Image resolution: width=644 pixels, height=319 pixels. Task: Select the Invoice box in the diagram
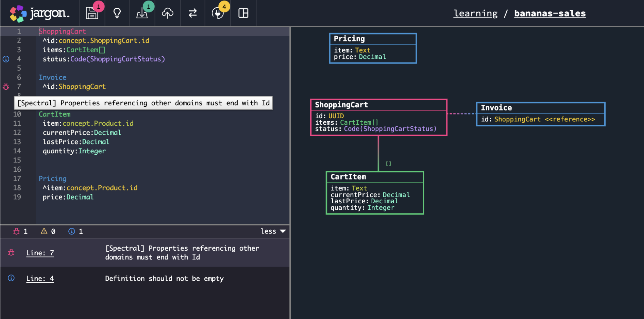tap(540, 114)
